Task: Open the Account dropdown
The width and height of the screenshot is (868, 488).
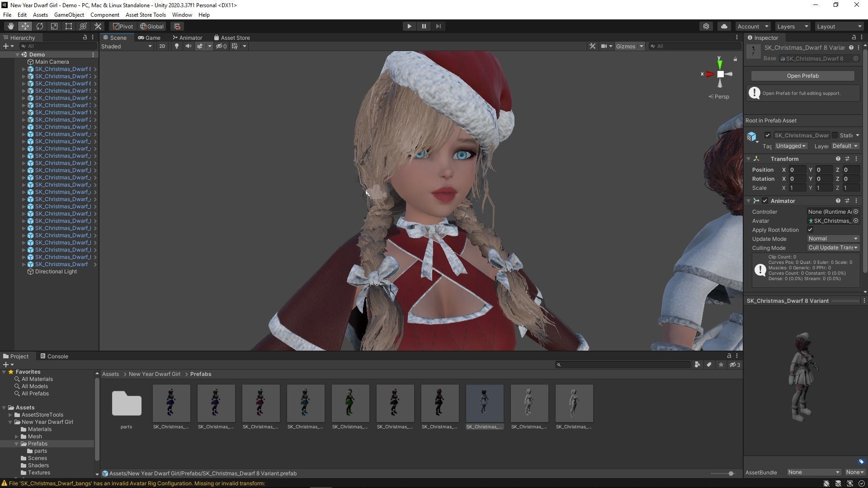Action: click(753, 26)
